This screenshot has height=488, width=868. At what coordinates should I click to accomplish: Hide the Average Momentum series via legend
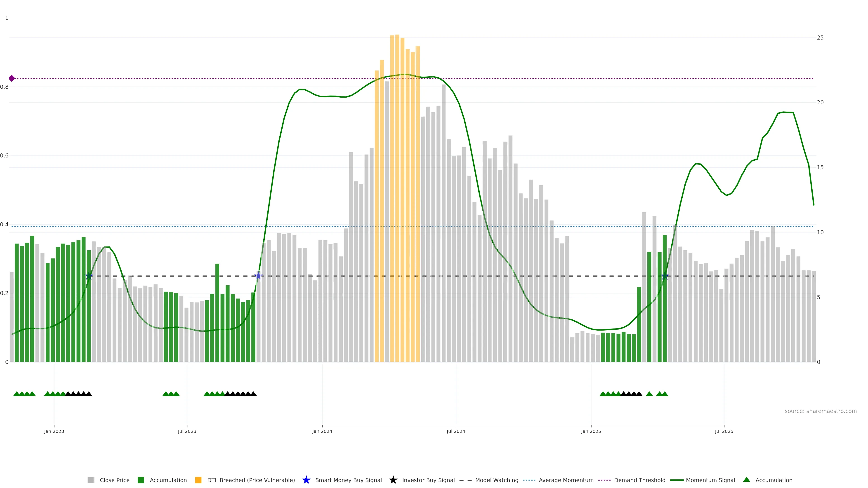566,480
